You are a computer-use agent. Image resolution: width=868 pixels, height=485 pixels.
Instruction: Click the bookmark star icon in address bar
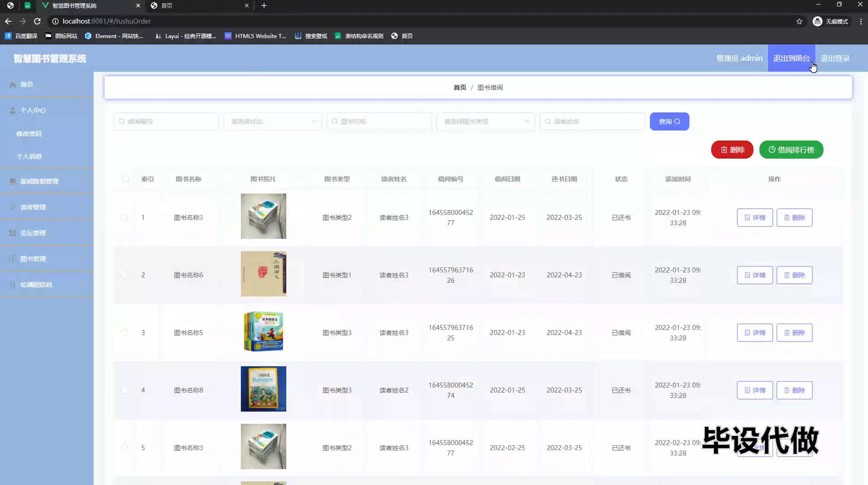pos(799,21)
